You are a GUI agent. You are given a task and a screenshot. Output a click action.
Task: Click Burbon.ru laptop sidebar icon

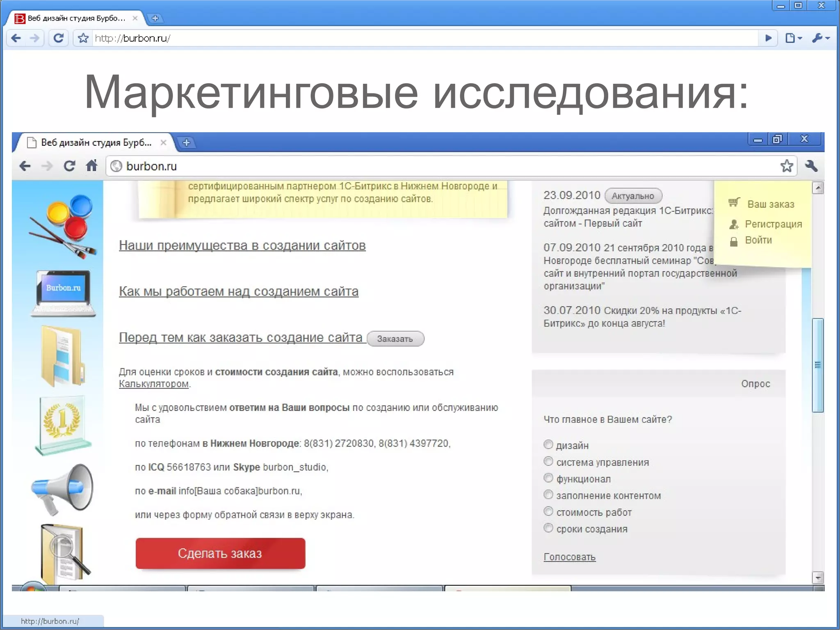tap(63, 293)
